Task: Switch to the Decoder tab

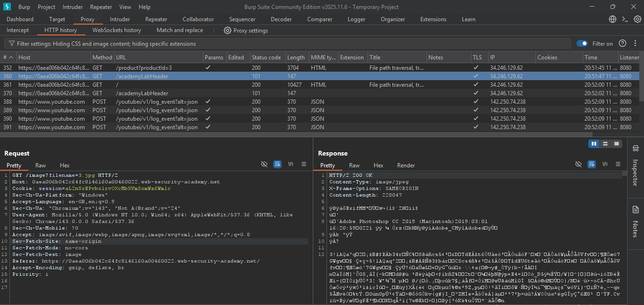Action: click(281, 19)
